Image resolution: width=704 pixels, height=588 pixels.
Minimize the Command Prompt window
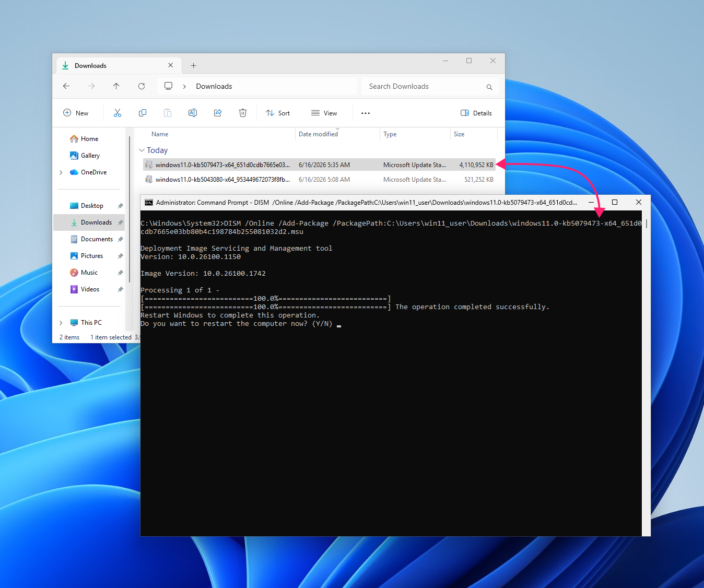coord(591,202)
